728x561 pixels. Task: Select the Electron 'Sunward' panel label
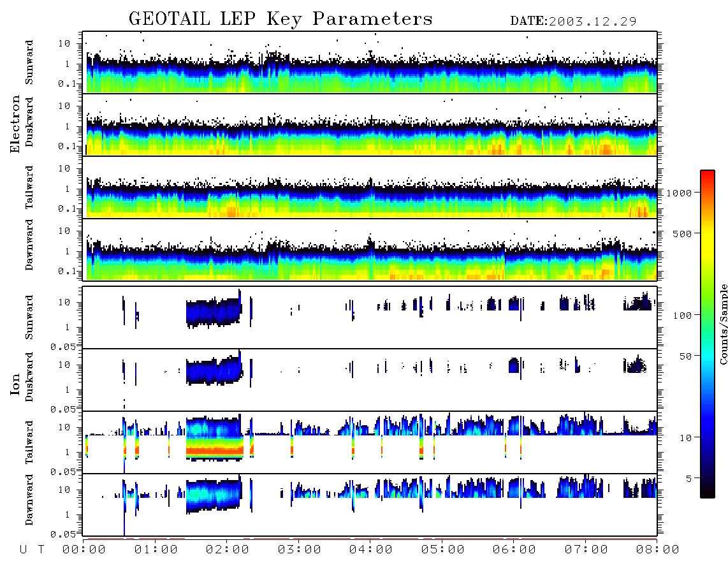tap(29, 62)
